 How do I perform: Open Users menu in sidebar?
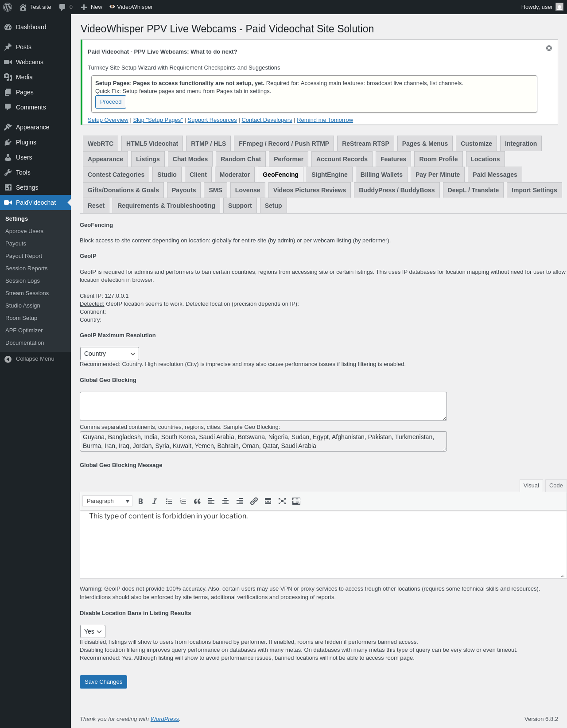click(35, 157)
